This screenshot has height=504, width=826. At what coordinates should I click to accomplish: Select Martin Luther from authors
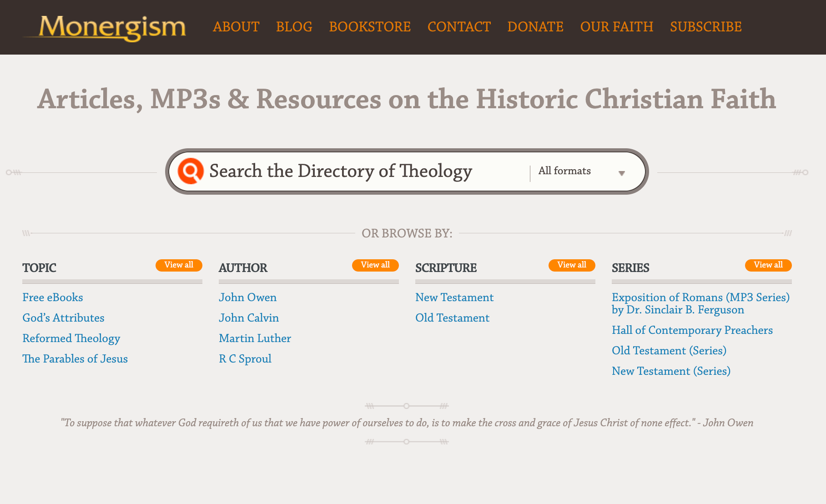click(255, 338)
